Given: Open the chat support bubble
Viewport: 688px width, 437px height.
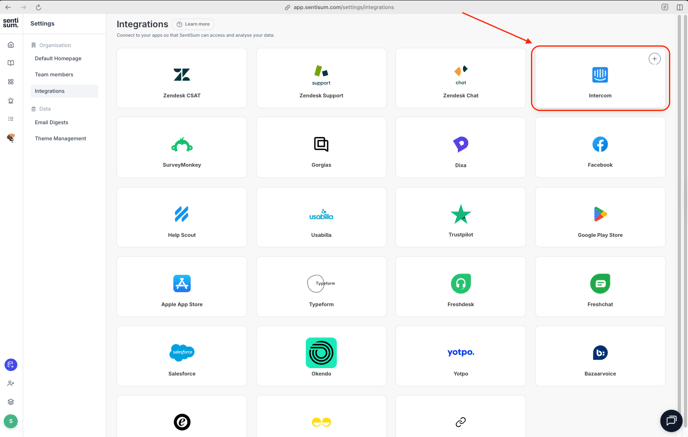Looking at the screenshot, I should (671, 420).
